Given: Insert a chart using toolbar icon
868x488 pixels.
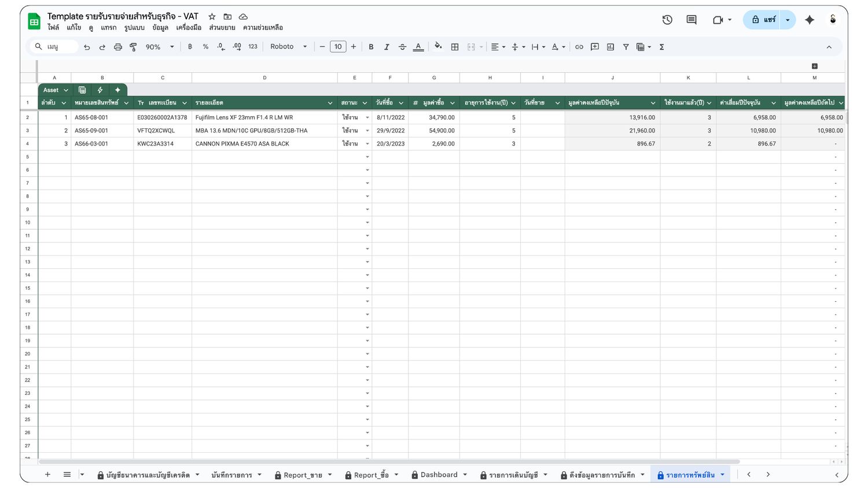Looking at the screenshot, I should point(610,47).
